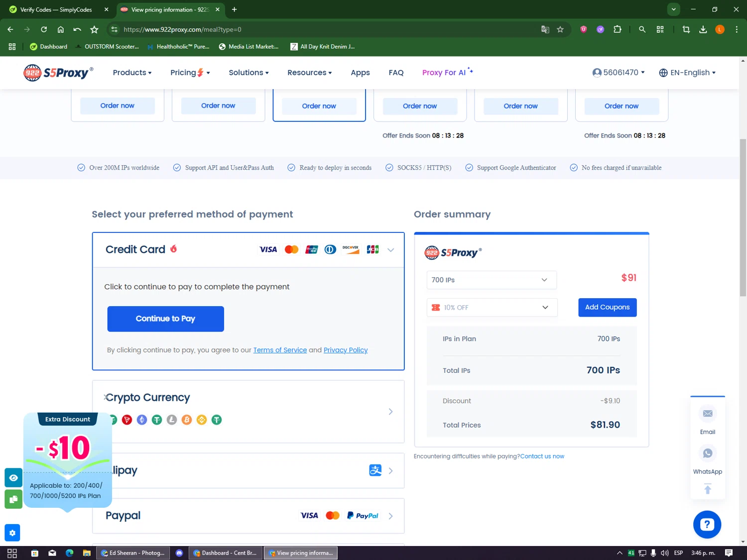Expand the Alipay payment option
Viewport: 747px width, 560px height.
390,471
